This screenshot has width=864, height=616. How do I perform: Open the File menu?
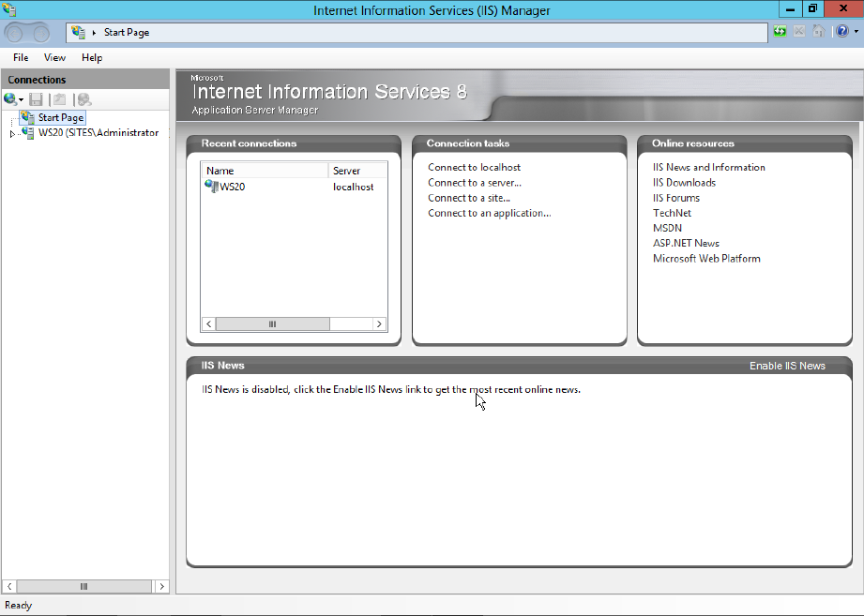[21, 57]
